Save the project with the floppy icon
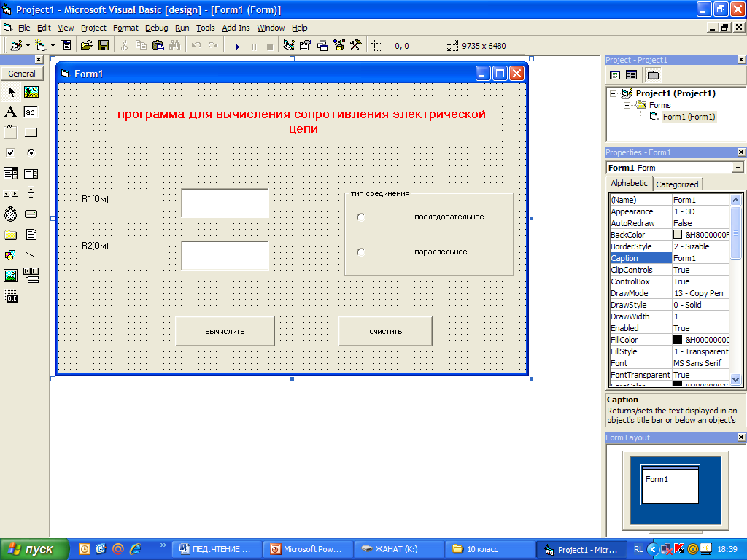The width and height of the screenshot is (747, 560). (x=104, y=46)
